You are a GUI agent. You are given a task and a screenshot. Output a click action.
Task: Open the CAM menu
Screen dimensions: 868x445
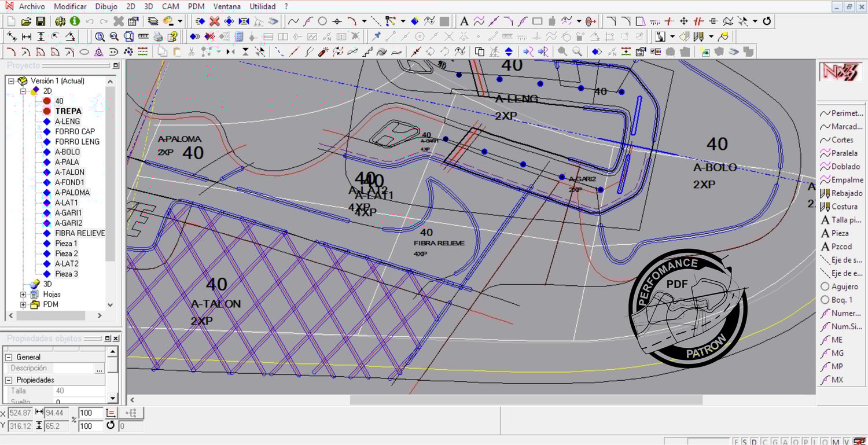[170, 6]
